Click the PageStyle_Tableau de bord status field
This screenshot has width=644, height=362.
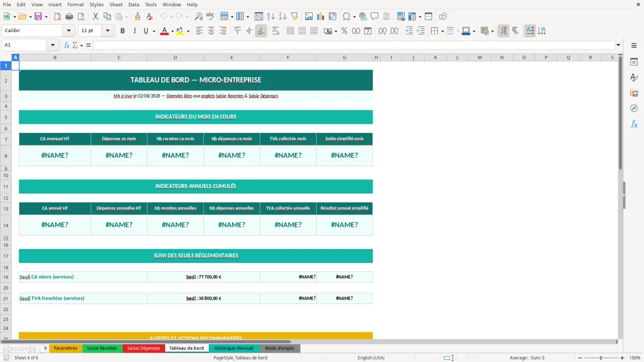pyautogui.click(x=240, y=358)
